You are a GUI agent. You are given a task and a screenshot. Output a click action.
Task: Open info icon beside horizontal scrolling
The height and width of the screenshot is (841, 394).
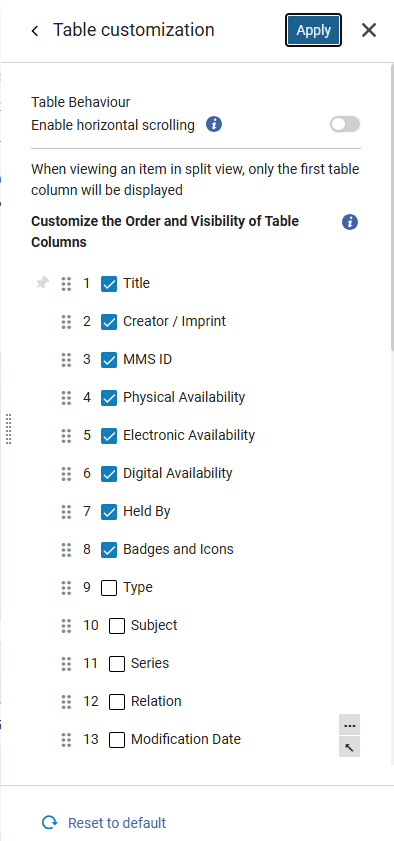click(214, 125)
